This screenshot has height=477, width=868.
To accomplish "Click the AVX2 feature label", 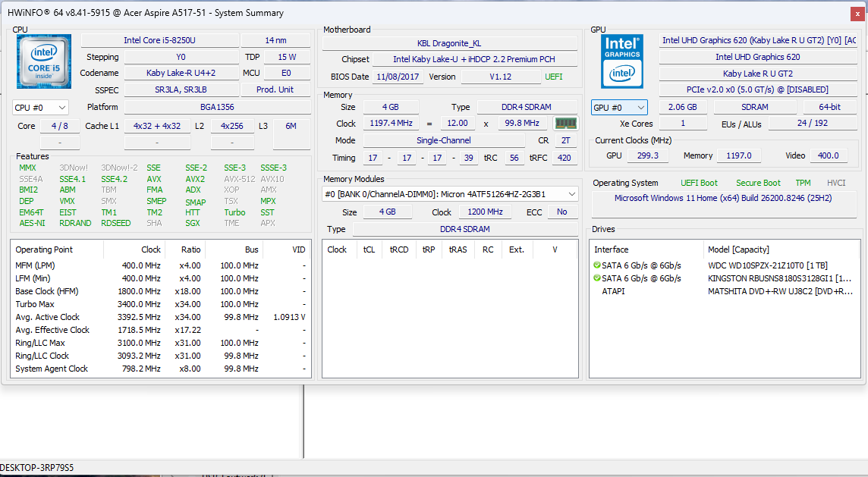I will (x=196, y=179).
